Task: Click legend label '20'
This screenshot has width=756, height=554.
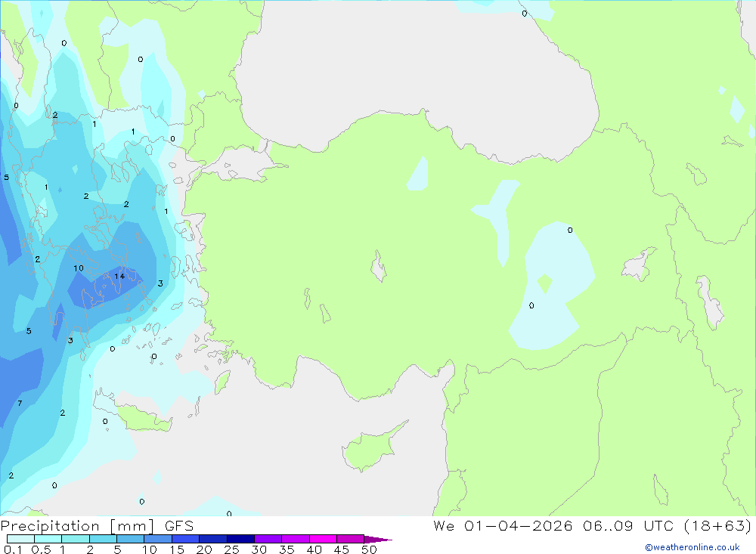Action: [204, 549]
